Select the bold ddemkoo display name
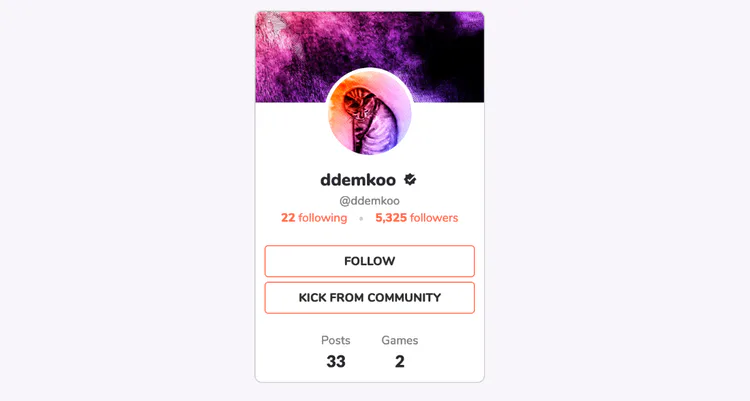Image resolution: width=750 pixels, height=401 pixels. coord(358,180)
